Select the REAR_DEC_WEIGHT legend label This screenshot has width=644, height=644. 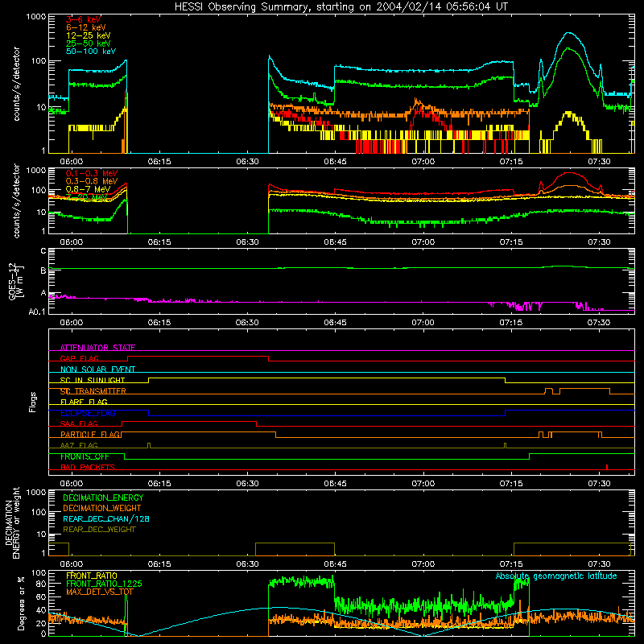point(99,530)
